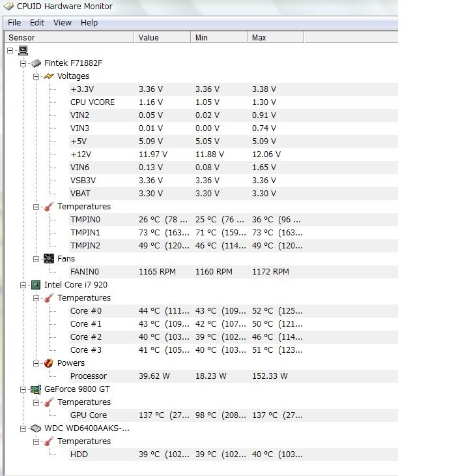Screen dimensions: 469x476
Task: Select the +5V voltage row
Action: tap(233, 141)
